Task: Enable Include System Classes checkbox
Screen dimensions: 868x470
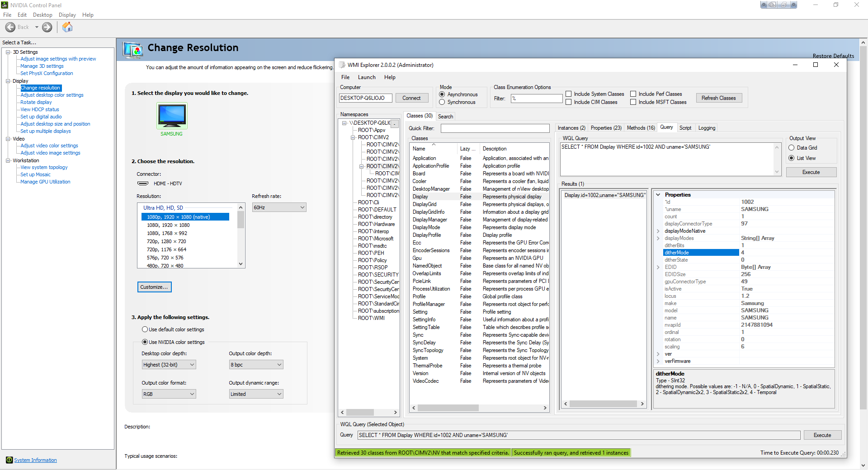Action: tap(569, 94)
